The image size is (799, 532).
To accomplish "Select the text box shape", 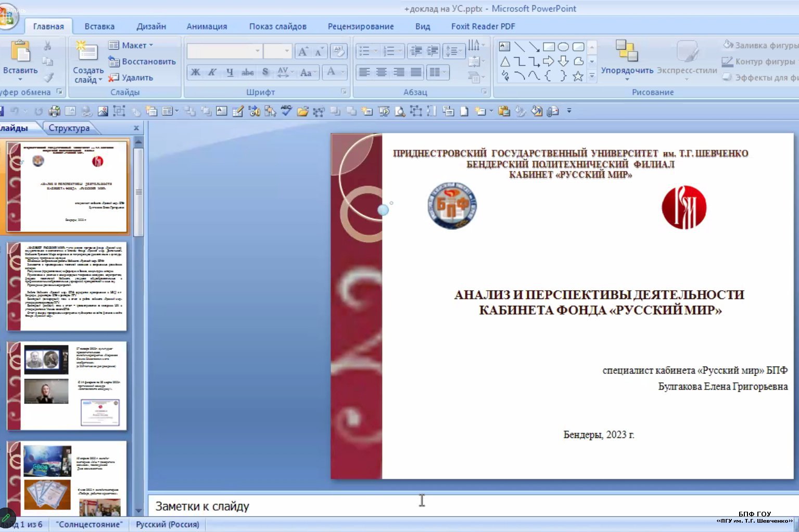I will (x=504, y=47).
